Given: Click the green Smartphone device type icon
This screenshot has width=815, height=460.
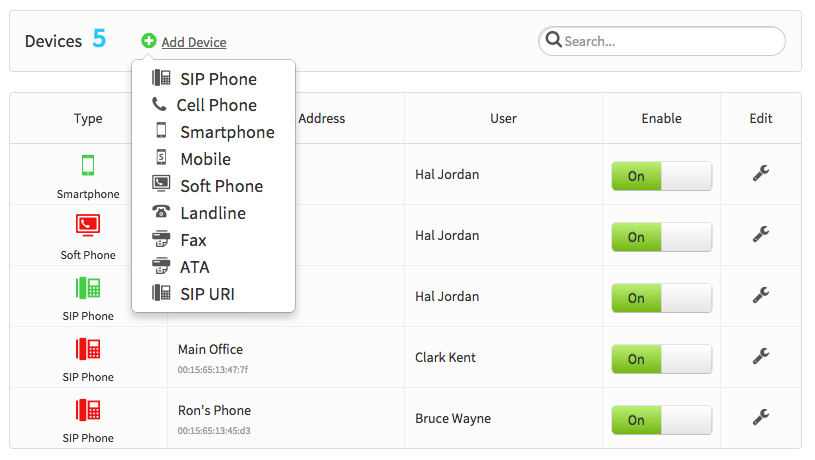Looking at the screenshot, I should (x=88, y=165).
